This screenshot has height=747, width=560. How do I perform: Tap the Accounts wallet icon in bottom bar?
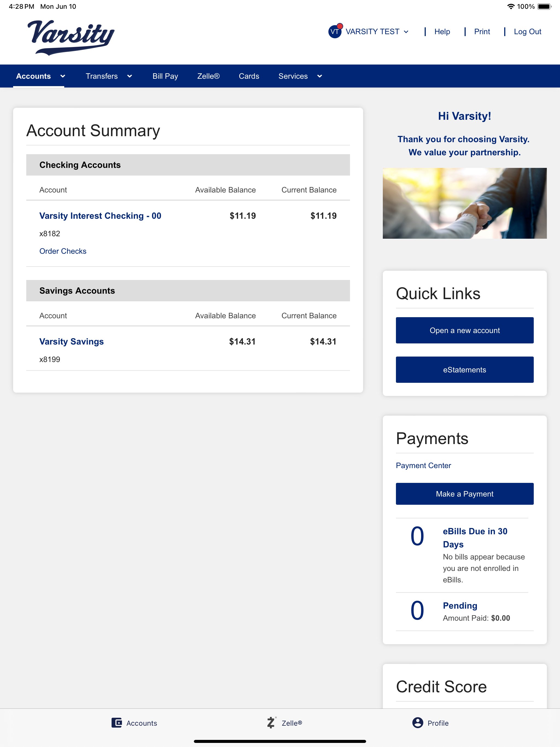point(116,723)
